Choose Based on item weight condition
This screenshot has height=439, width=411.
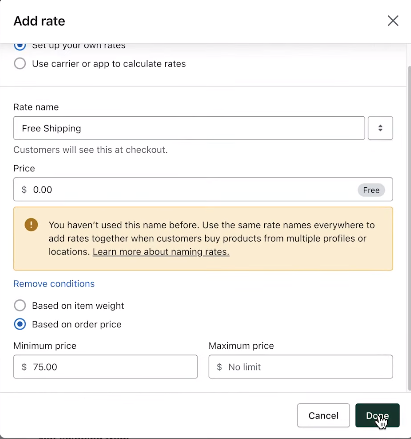[20, 305]
